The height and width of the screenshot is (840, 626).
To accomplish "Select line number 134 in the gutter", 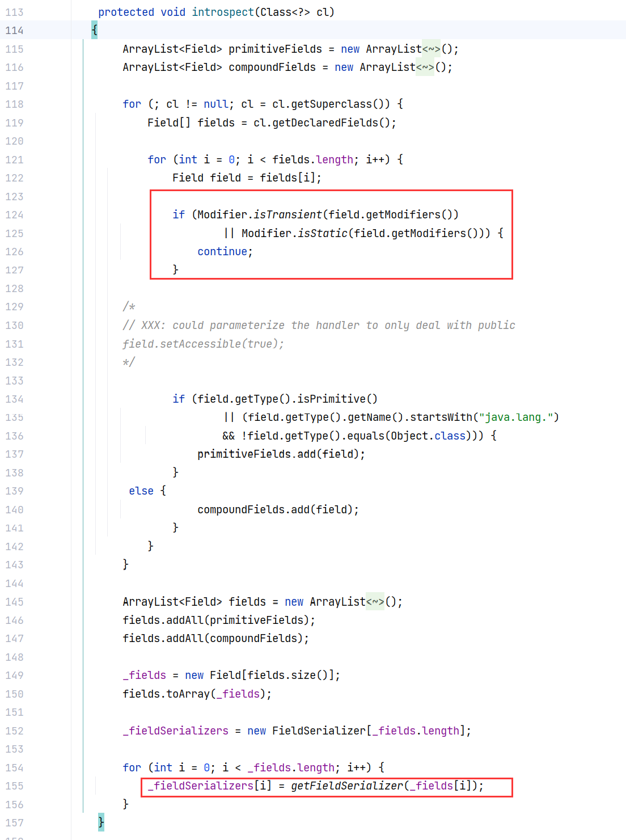I will pyautogui.click(x=15, y=399).
